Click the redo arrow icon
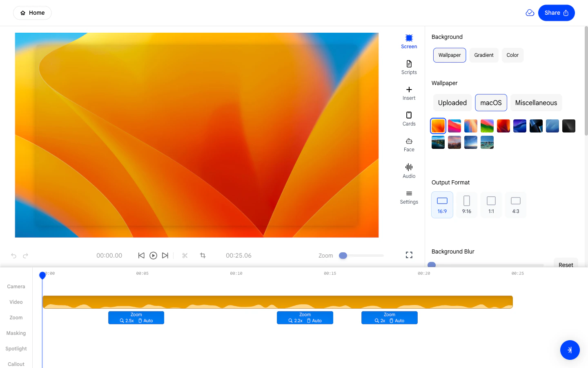 [x=25, y=256]
